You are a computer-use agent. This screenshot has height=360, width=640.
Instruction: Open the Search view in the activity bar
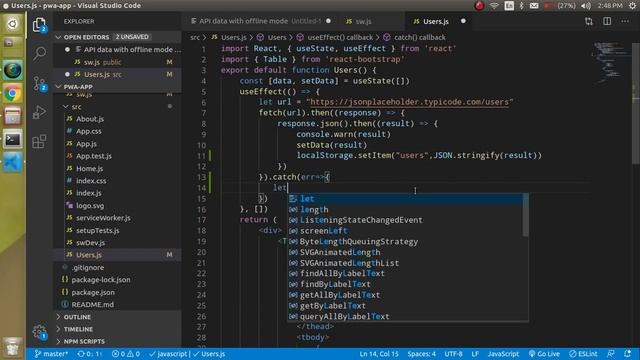(x=40, y=53)
